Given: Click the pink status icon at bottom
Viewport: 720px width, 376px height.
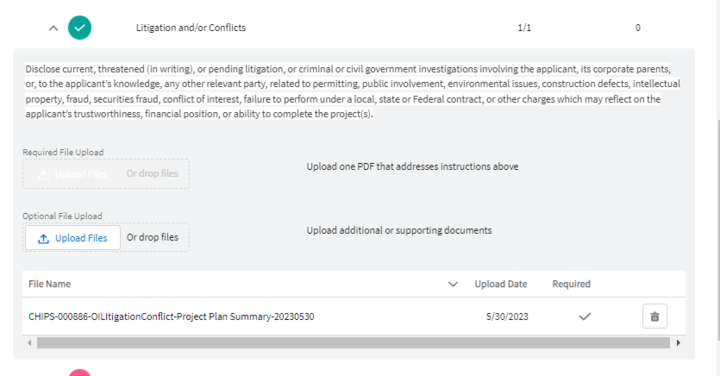Looking at the screenshot, I should pyautogui.click(x=80, y=372).
